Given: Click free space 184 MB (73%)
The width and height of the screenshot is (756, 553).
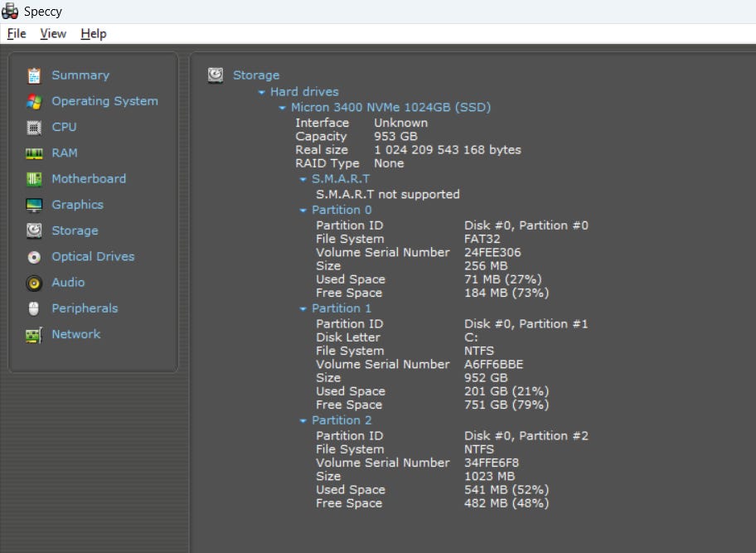Looking at the screenshot, I should (x=506, y=293).
